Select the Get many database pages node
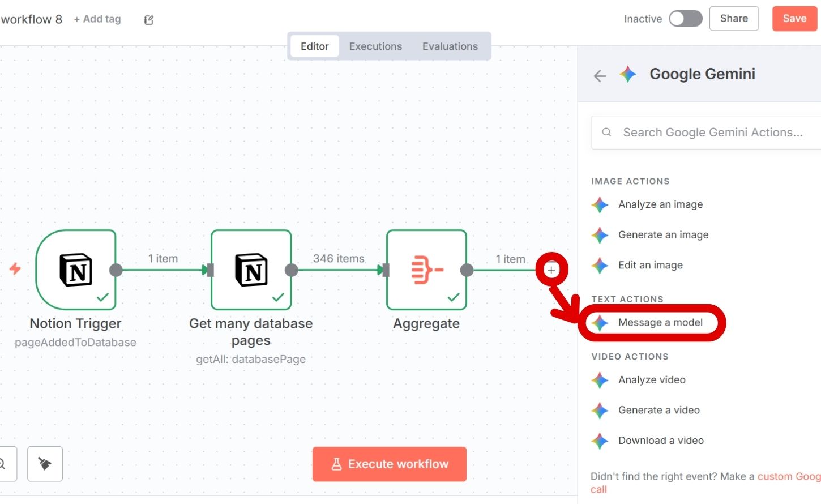The width and height of the screenshot is (821, 504). [x=251, y=270]
